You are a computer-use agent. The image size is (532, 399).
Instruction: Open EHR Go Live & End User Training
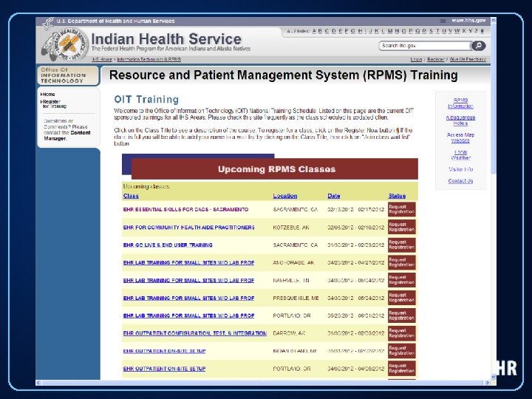(168, 245)
